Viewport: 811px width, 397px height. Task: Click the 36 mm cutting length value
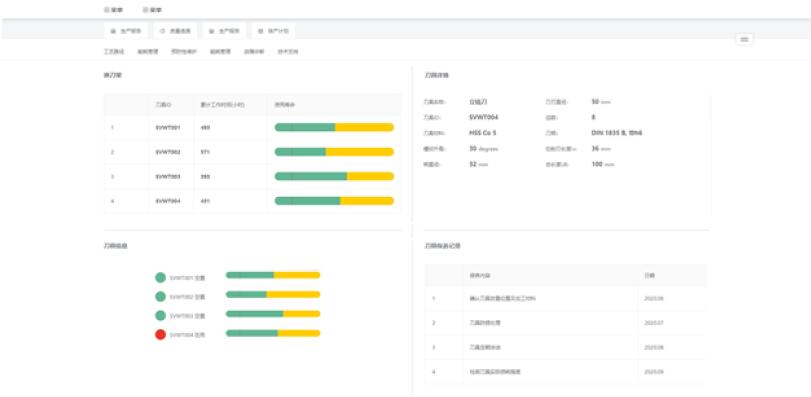tap(601, 148)
